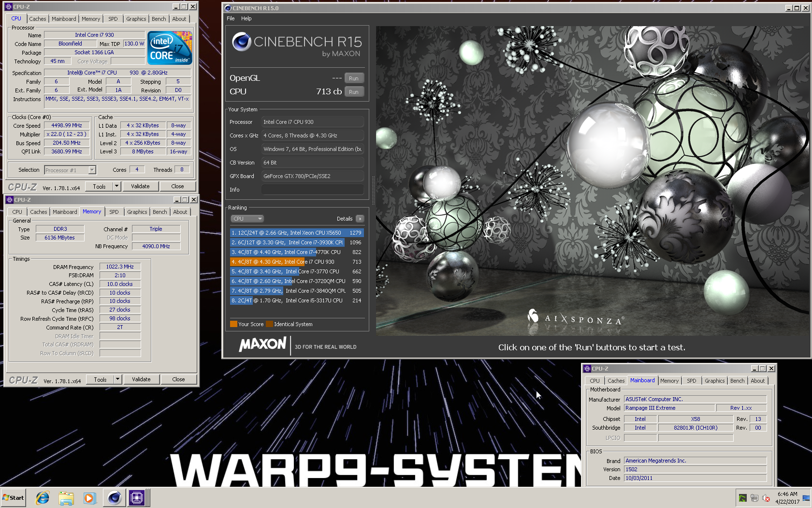Select the highlighted Core i7 CPU 930 ranking row
This screenshot has height=508, width=812.
297,262
